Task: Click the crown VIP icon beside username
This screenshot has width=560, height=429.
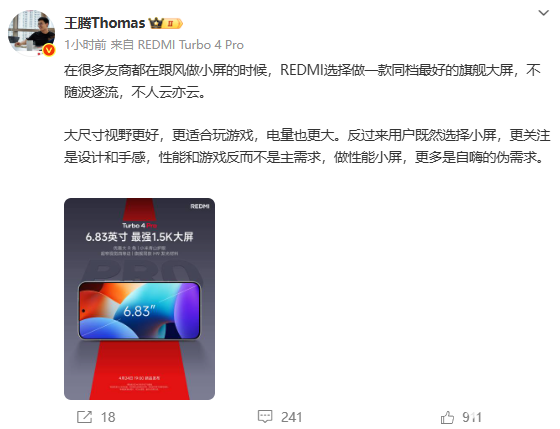Action: (x=156, y=24)
